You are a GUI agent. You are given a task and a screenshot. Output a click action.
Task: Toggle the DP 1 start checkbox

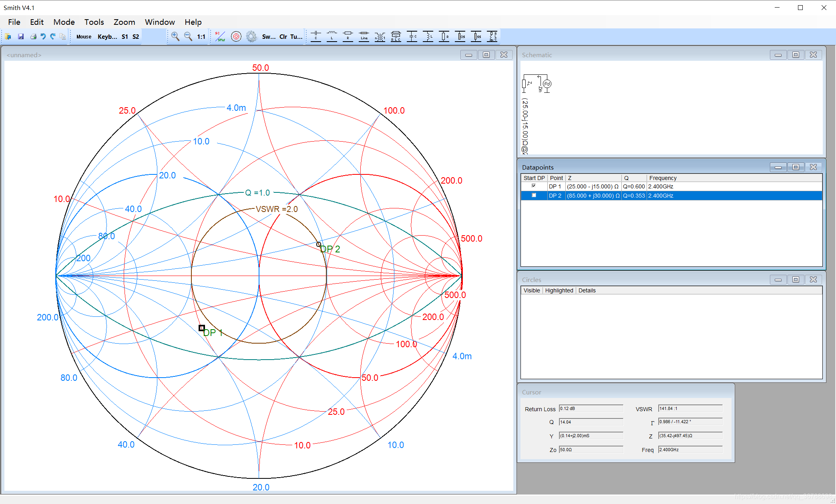click(533, 186)
